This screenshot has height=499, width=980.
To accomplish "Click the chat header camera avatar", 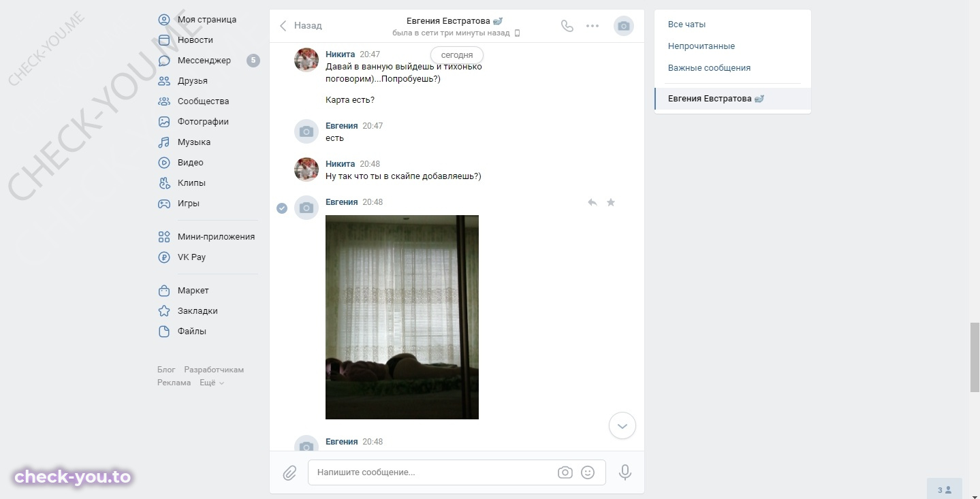I will click(624, 26).
